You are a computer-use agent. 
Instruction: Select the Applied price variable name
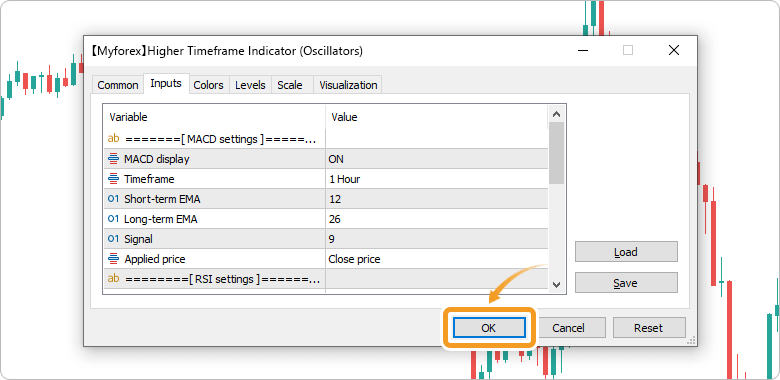tap(155, 259)
